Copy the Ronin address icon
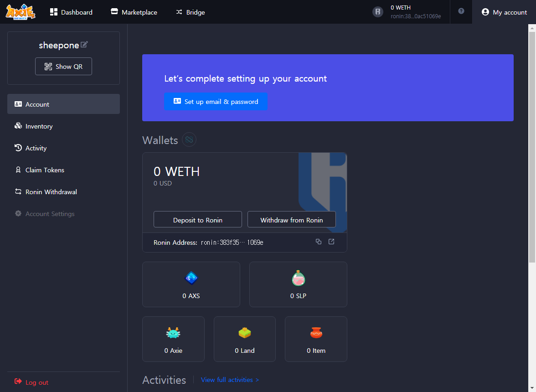The image size is (536, 392). (x=319, y=242)
